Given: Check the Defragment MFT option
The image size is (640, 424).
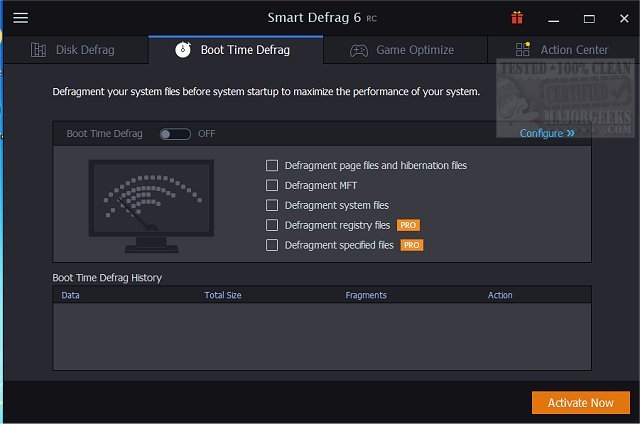Looking at the screenshot, I should 272,185.
